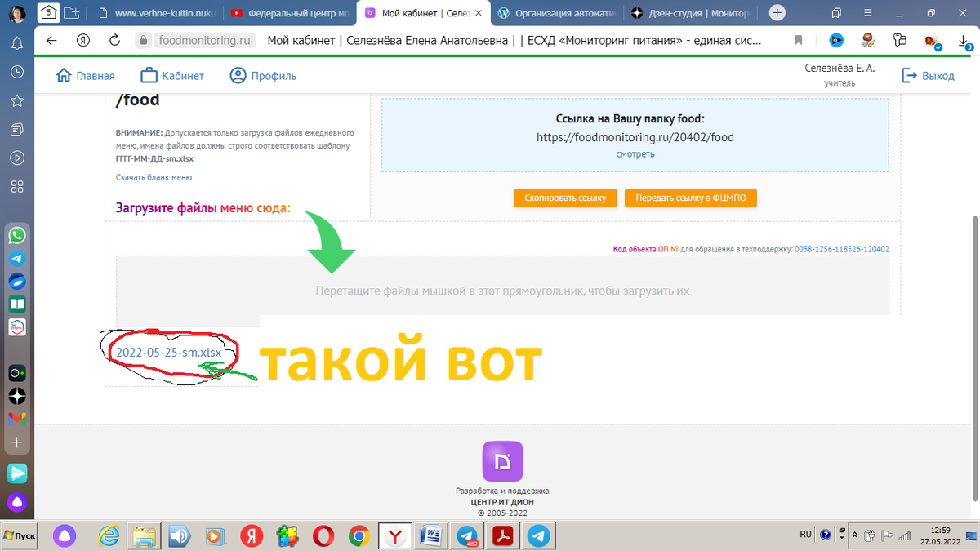Click user name Селезнёва Е. А.
The width and height of the screenshot is (980, 551).
point(840,68)
